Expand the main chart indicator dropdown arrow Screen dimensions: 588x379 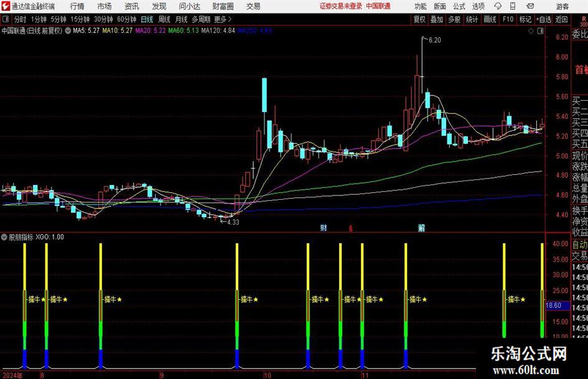click(x=68, y=30)
